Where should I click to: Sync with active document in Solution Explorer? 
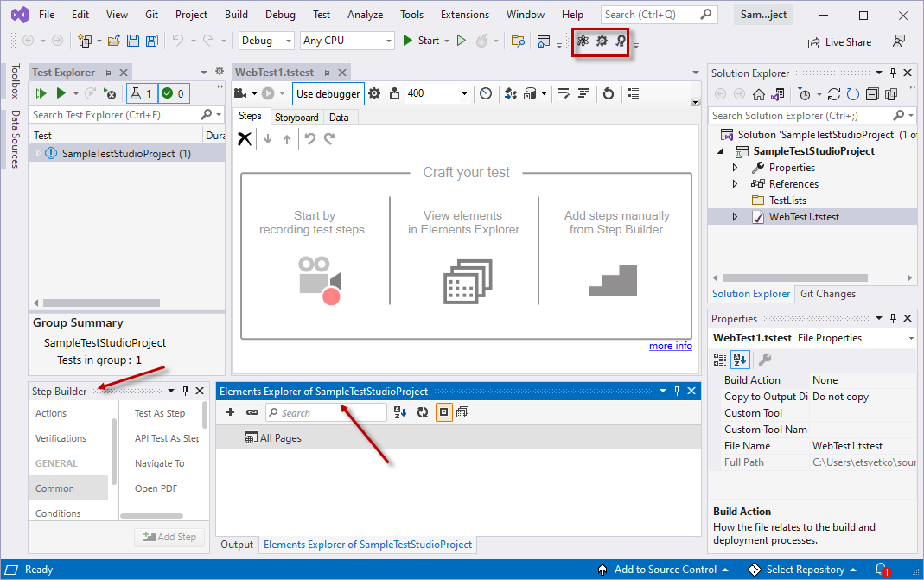pyautogui.click(x=834, y=94)
